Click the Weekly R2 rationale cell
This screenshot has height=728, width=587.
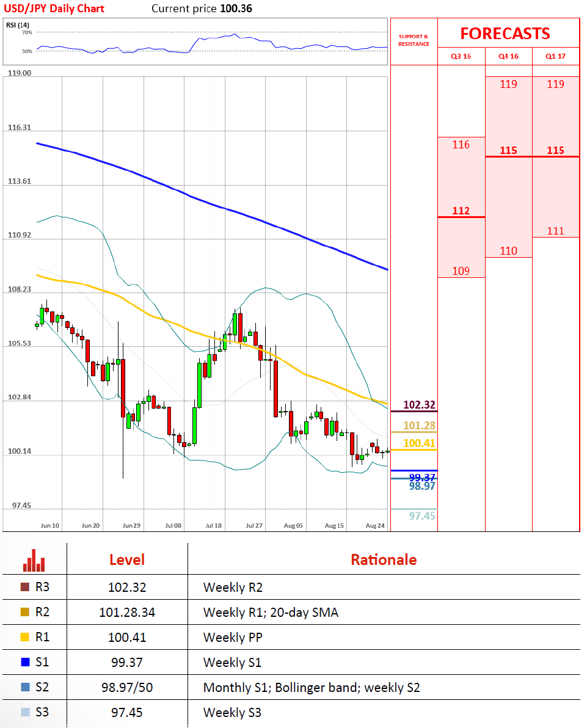(233, 588)
